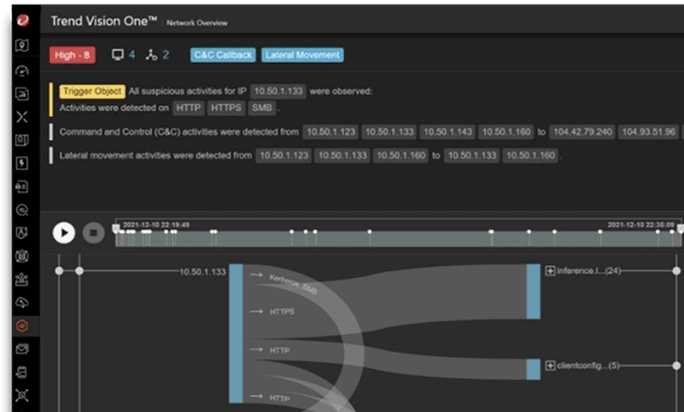Open the shield sidebar icon
Screen dimensions: 684x412
click(x=22, y=233)
